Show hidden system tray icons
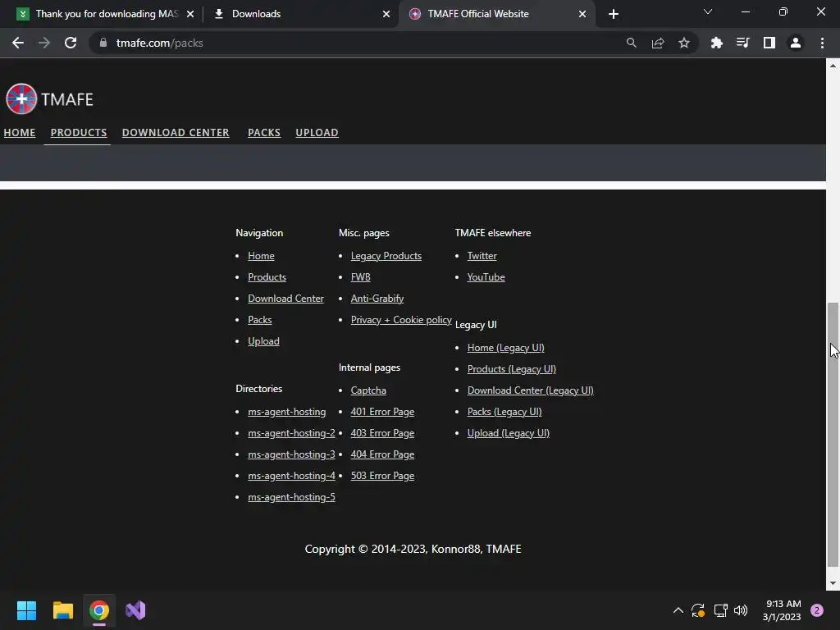The height and width of the screenshot is (630, 840). coord(678,610)
